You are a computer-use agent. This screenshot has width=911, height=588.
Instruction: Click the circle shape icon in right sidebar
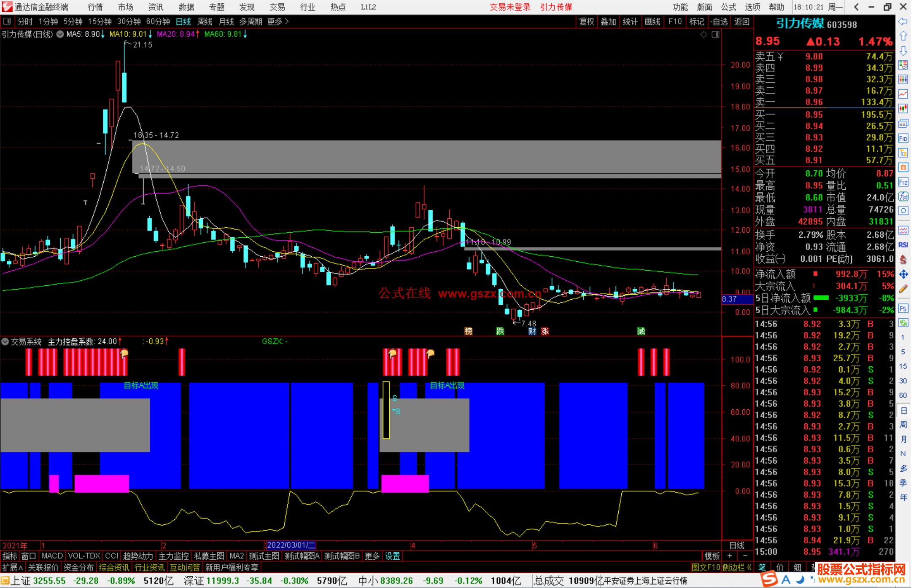903,211
